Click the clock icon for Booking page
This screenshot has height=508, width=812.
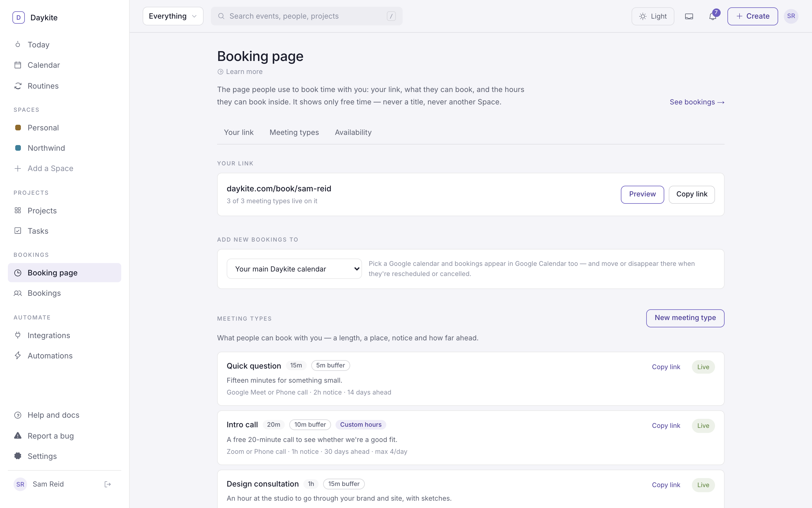coord(18,273)
